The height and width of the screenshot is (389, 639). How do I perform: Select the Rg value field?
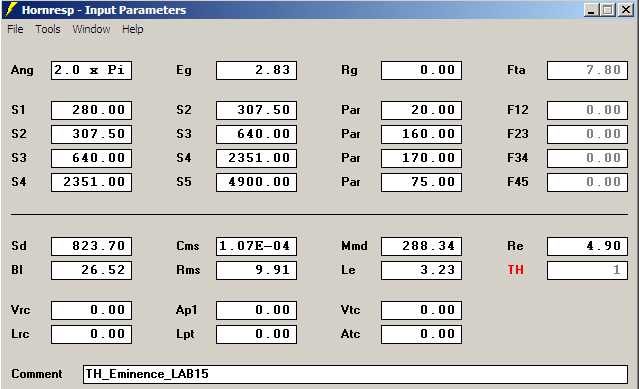tap(421, 70)
